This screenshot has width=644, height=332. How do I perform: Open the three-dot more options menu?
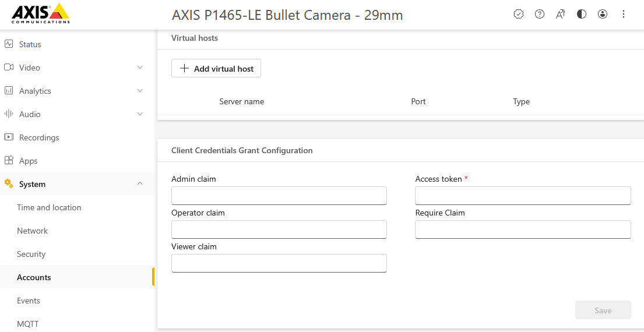coord(624,15)
